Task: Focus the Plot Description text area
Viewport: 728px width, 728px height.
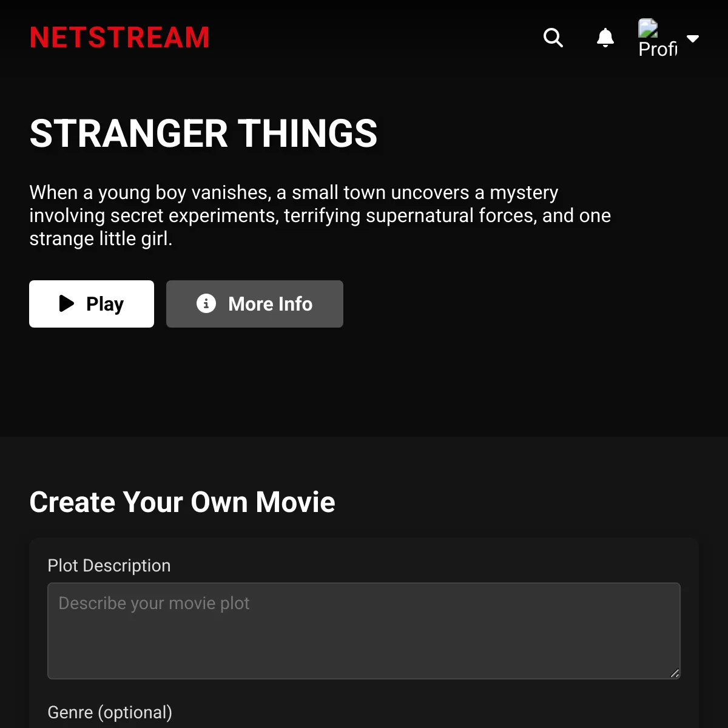Action: pos(364,631)
